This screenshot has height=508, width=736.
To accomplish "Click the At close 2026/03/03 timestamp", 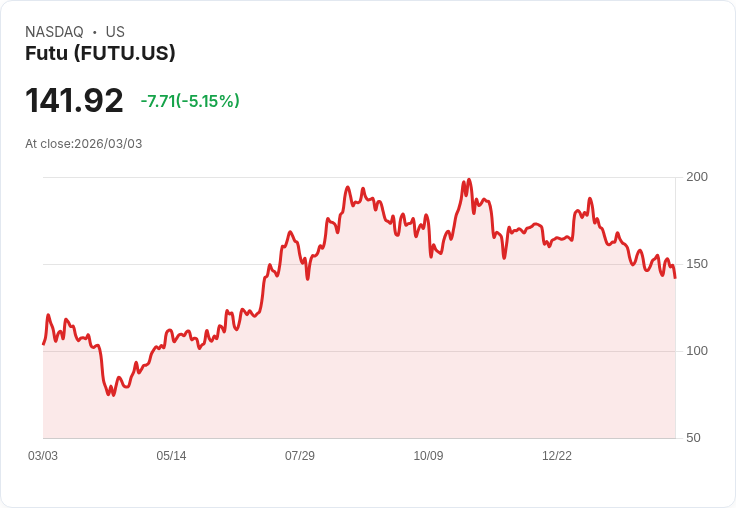I will point(84,143).
